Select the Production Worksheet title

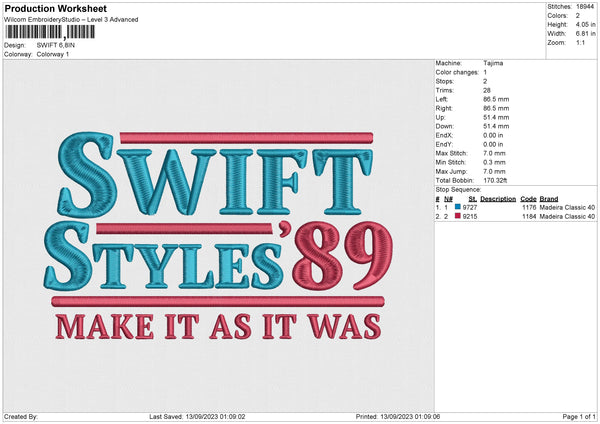[x=55, y=9]
